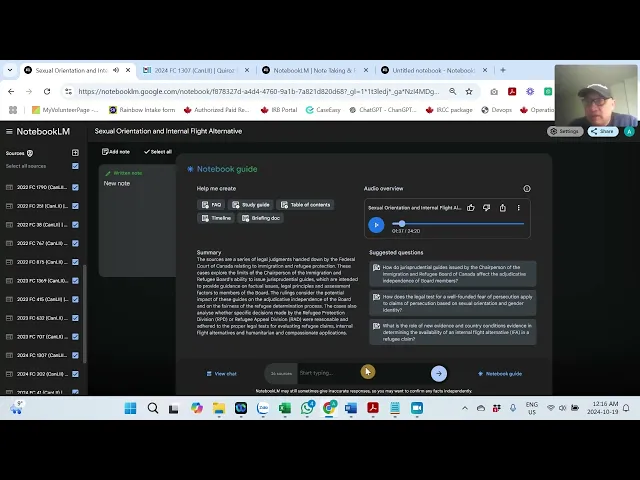Open the tab search dropdown arrow

click(10, 70)
